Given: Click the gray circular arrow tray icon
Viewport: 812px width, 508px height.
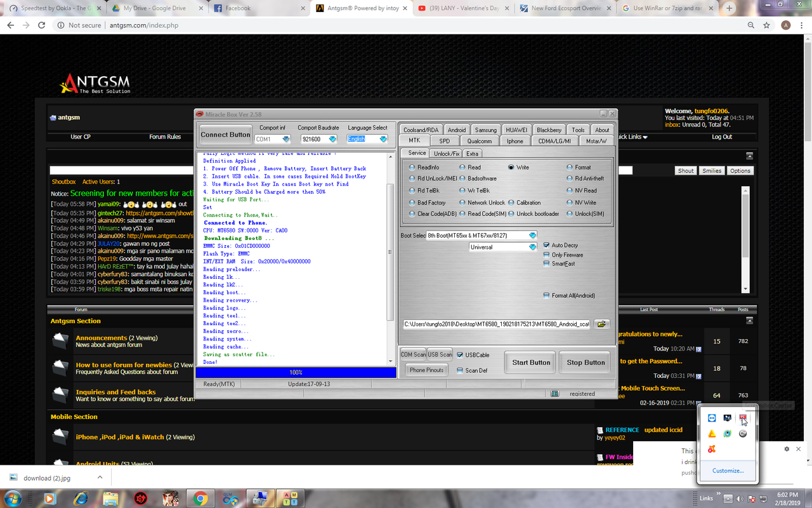Looking at the screenshot, I should click(x=743, y=434).
